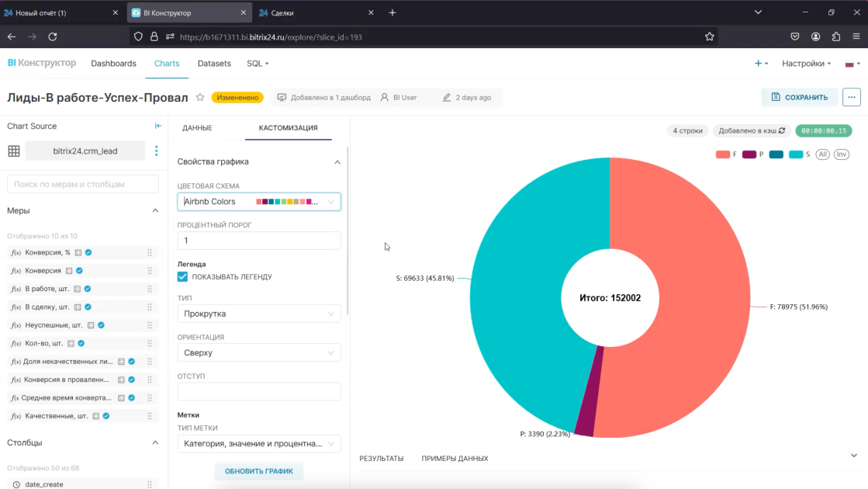The height and width of the screenshot is (489, 868).
Task: Toggle the Inv legend selector
Action: pyautogui.click(x=842, y=154)
